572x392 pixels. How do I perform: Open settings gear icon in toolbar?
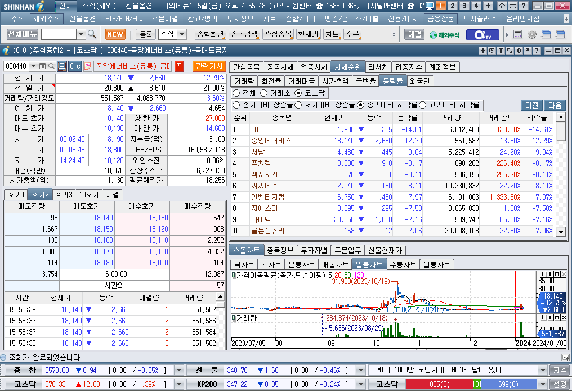pos(532,34)
